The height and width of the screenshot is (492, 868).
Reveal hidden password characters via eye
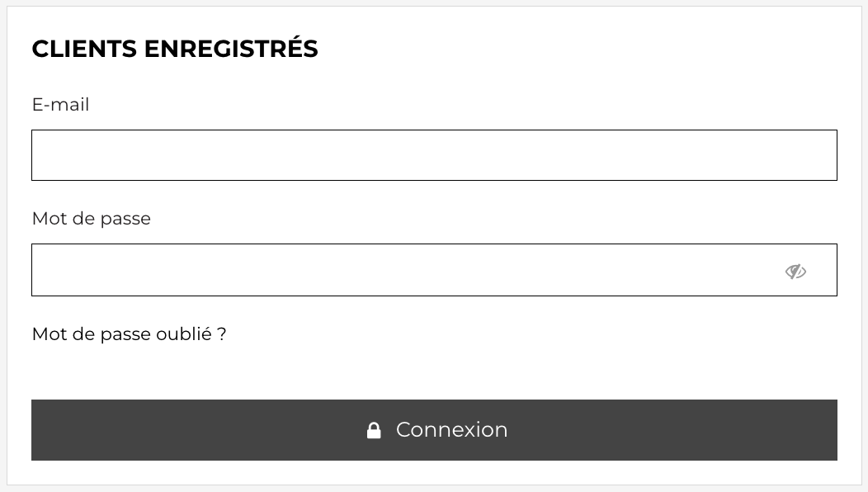tap(795, 272)
